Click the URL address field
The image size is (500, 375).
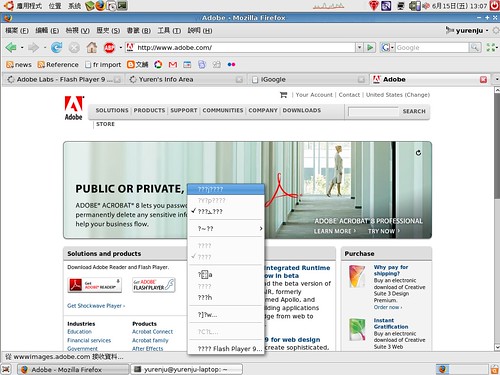tap(245, 48)
